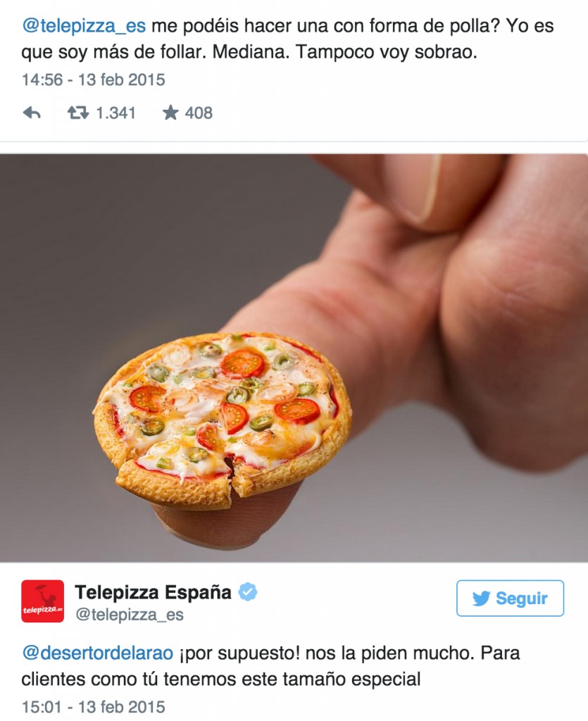Screen dimensions: 588x721
Task: Click the Twitter bird icon in Seguir
Action: point(482,598)
